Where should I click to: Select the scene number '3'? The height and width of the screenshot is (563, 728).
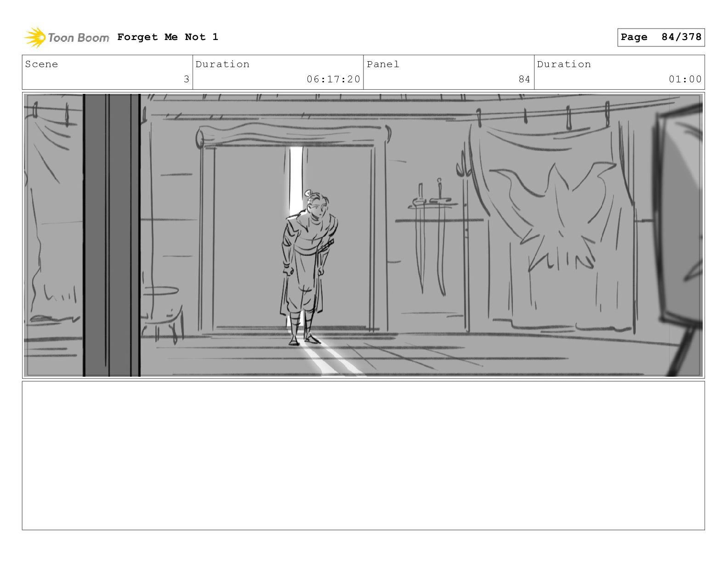pyautogui.click(x=187, y=79)
